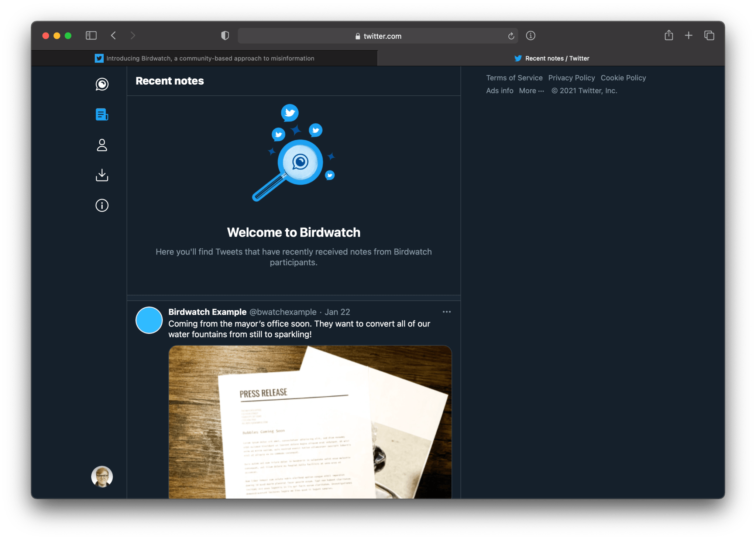Expand the More footer menu

[x=531, y=91]
